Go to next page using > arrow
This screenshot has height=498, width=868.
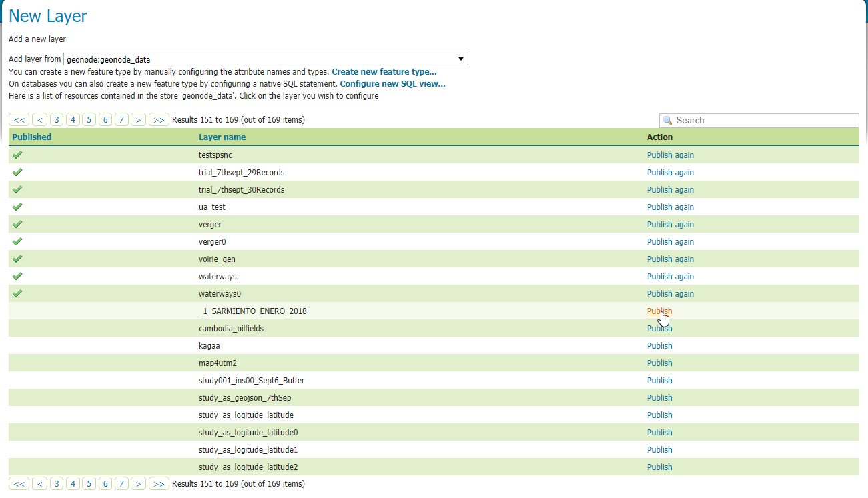138,119
